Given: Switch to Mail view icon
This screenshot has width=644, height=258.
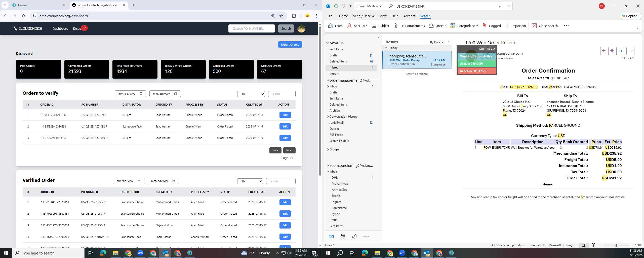Looking at the screenshot, I should point(331,237).
